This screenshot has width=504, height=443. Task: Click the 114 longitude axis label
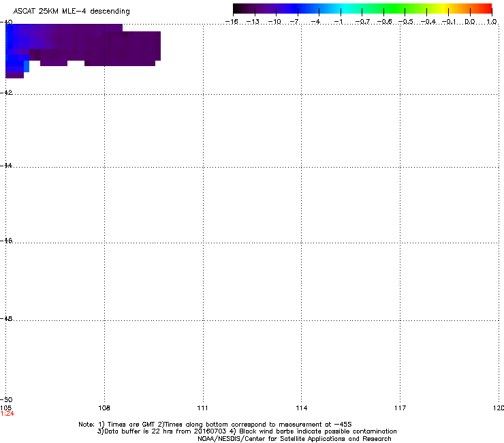click(302, 408)
